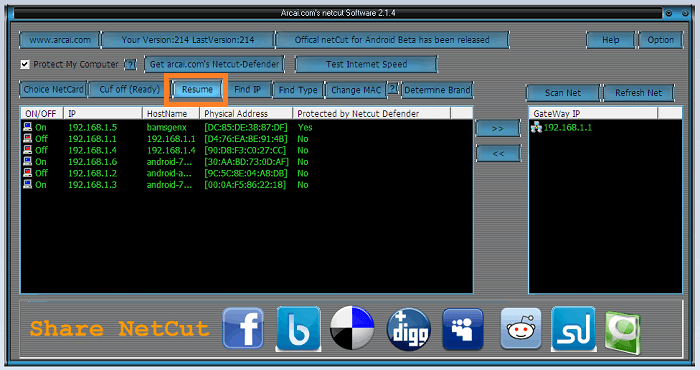Sort by IP column header
700x370 pixels.
[x=103, y=113]
